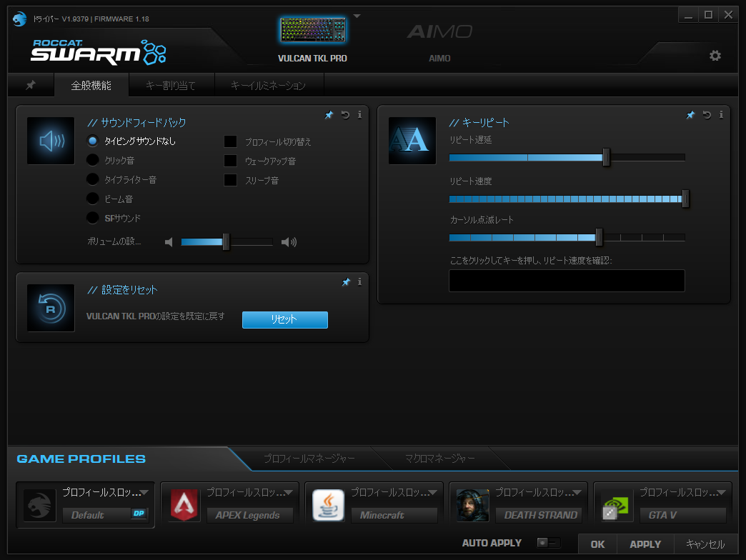Viewport: 746px width, 560px height.
Task: Show info for the キーリピート panel
Action: click(721, 114)
